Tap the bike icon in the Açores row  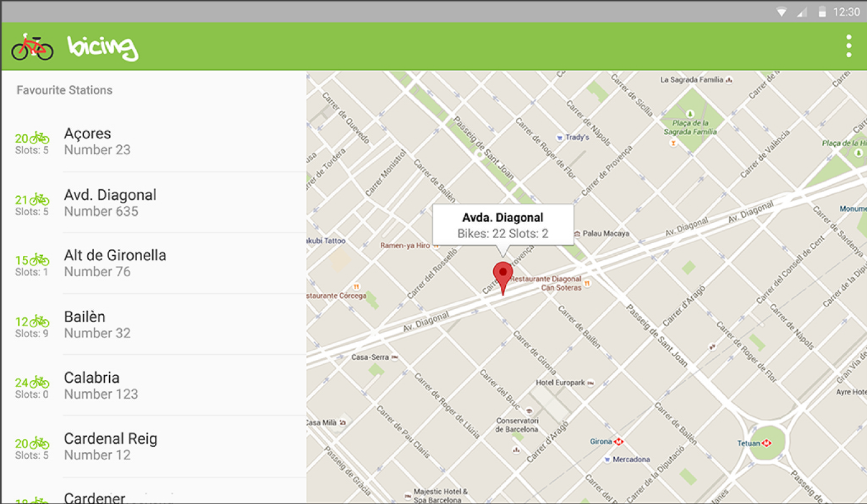pos(39,138)
